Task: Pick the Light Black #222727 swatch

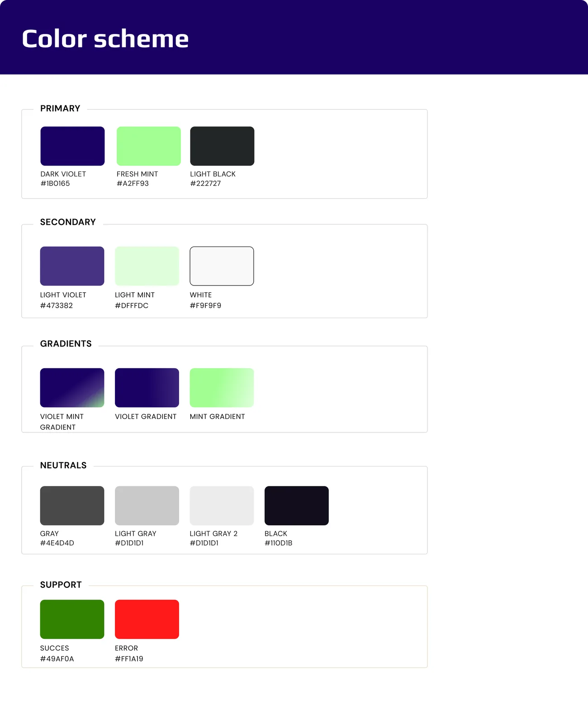Action: pyautogui.click(x=222, y=146)
